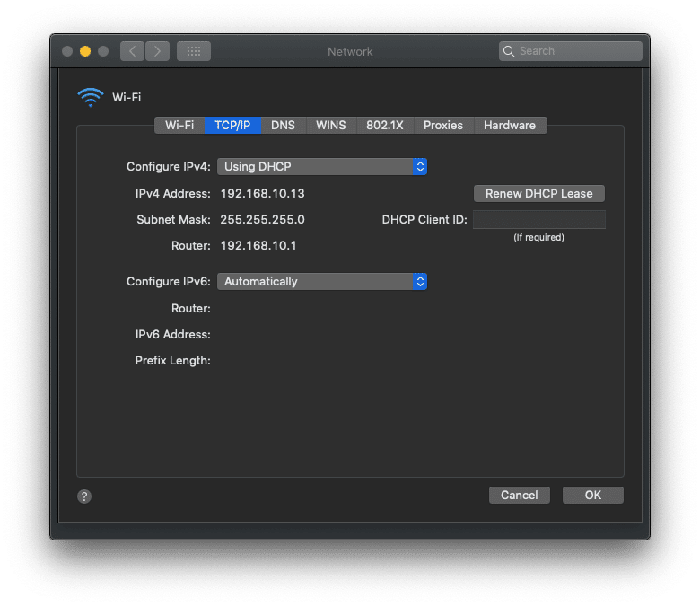Click the Configure IPv6 label
The image size is (700, 606).
[x=169, y=281]
